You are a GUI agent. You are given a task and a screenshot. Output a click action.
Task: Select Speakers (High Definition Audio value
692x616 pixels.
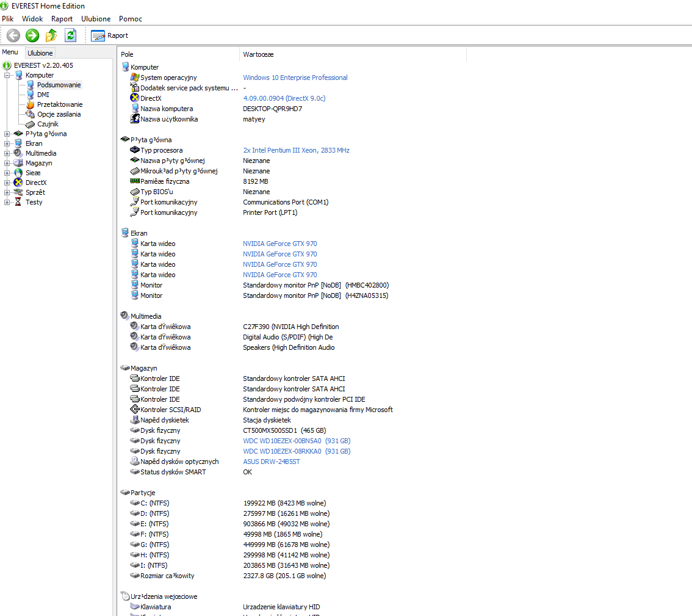tap(289, 347)
